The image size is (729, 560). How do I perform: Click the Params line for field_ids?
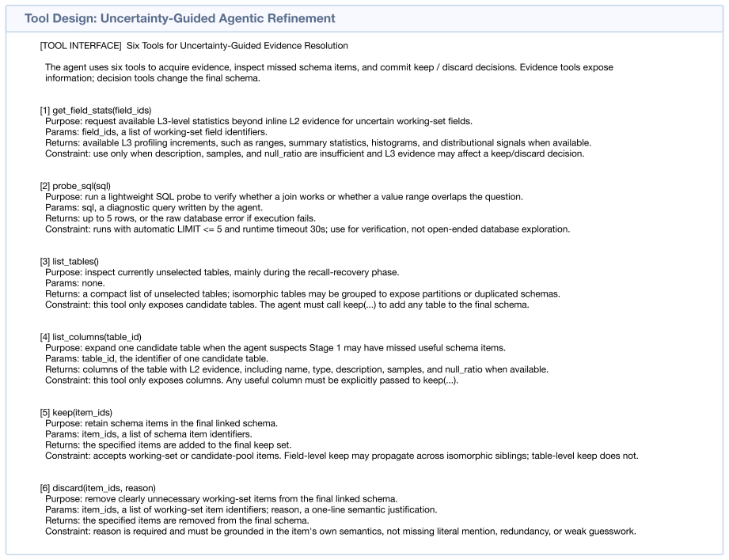pyautogui.click(x=156, y=132)
